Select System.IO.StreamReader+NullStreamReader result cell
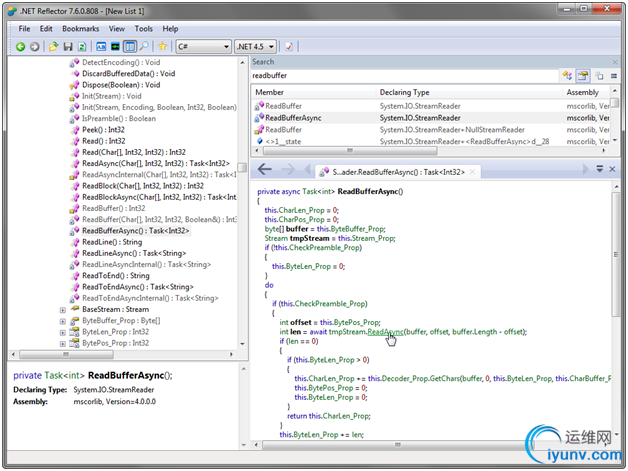The height and width of the screenshot is (471, 628). [452, 130]
